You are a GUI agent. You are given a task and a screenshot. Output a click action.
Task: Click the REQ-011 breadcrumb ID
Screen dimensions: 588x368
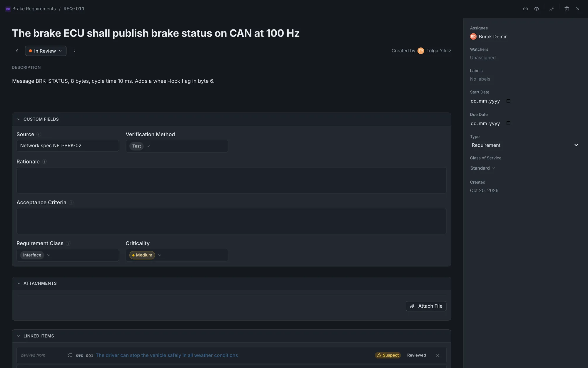tap(74, 9)
